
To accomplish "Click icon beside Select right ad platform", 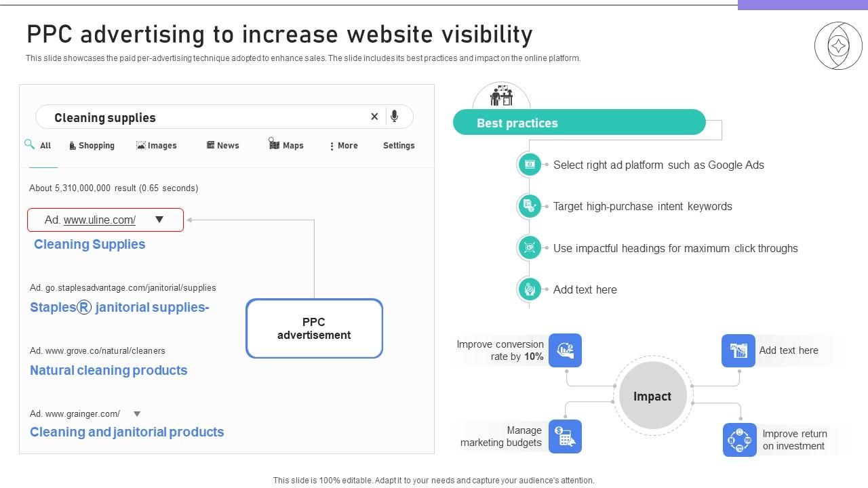I will (530, 164).
